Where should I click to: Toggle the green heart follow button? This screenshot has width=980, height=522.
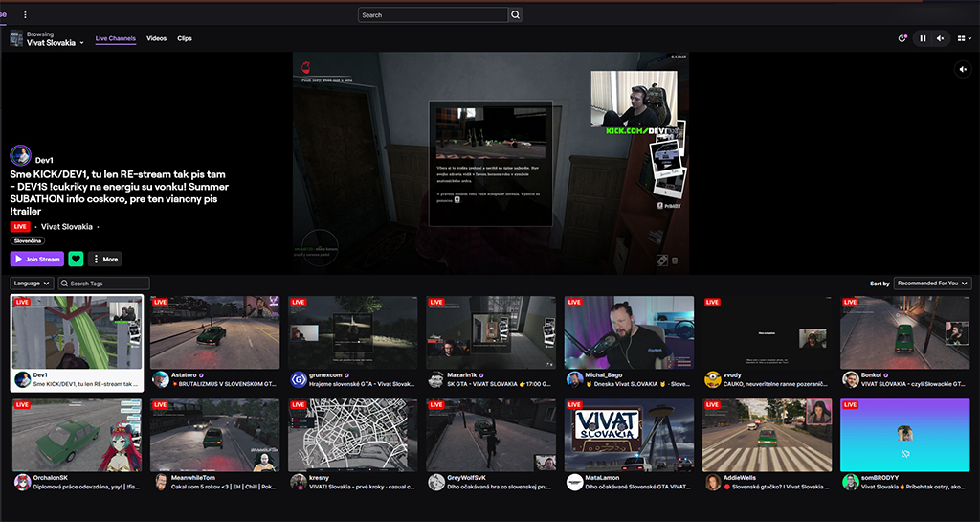pos(76,259)
